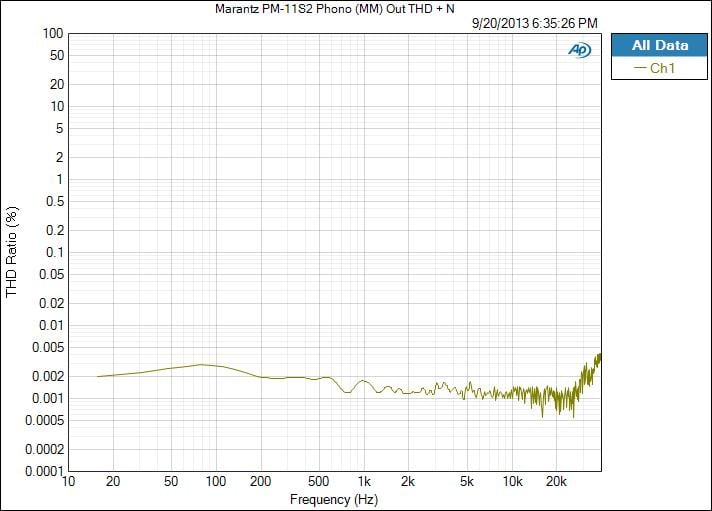Click the Frequency (Hz) axis label
712x511 pixels.
[x=333, y=499]
